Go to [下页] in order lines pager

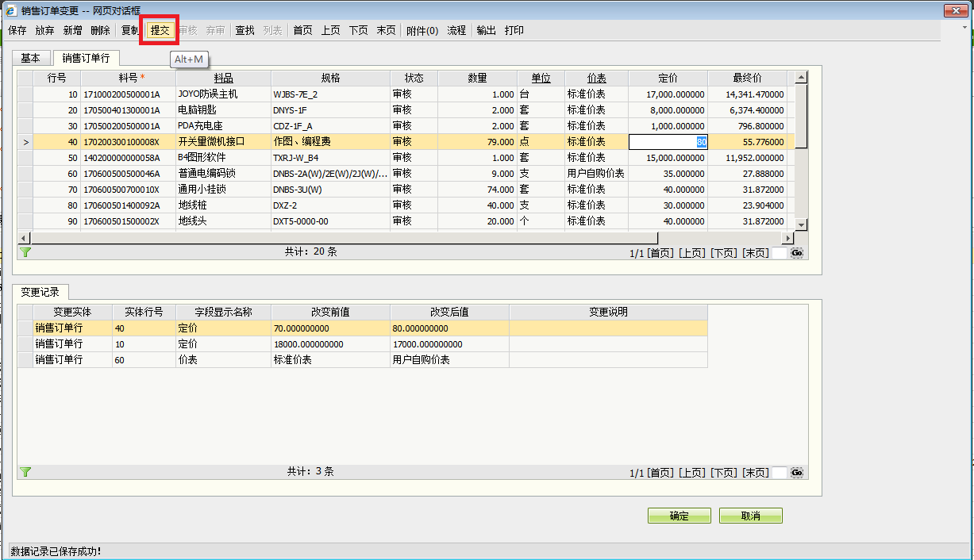coord(723,253)
